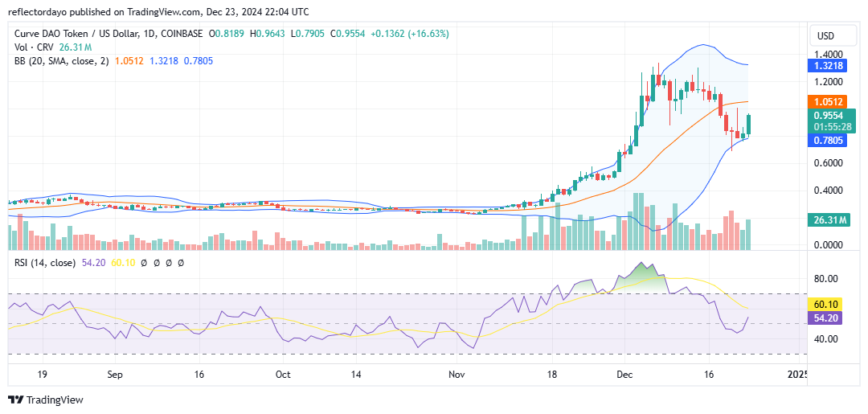868x414 pixels.
Task: Click the Sep date label on time axis
Action: coord(113,374)
